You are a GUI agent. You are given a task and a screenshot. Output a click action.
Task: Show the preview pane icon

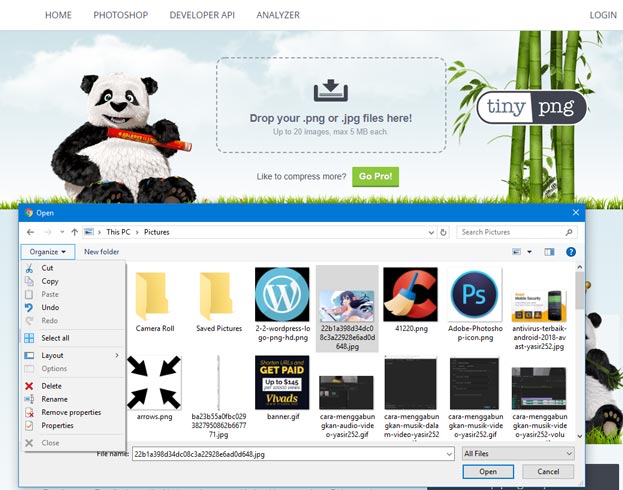[x=549, y=252]
